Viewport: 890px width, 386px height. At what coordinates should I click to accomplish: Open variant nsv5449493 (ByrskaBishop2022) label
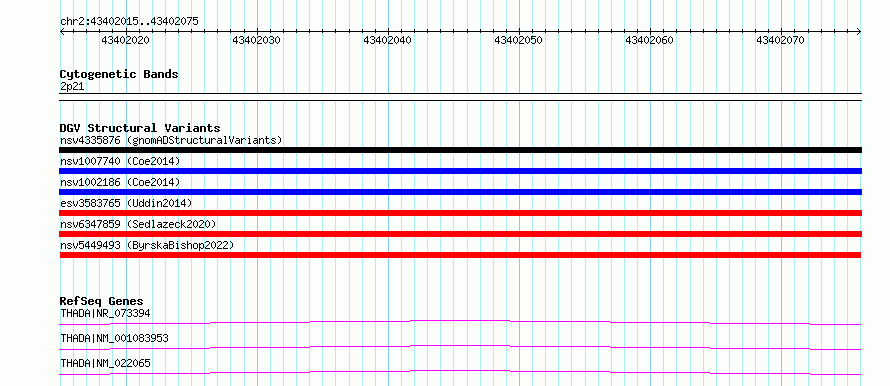[x=147, y=245]
